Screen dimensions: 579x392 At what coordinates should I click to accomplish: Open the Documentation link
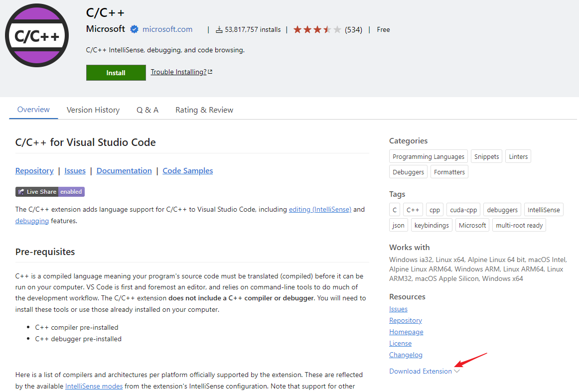(124, 170)
